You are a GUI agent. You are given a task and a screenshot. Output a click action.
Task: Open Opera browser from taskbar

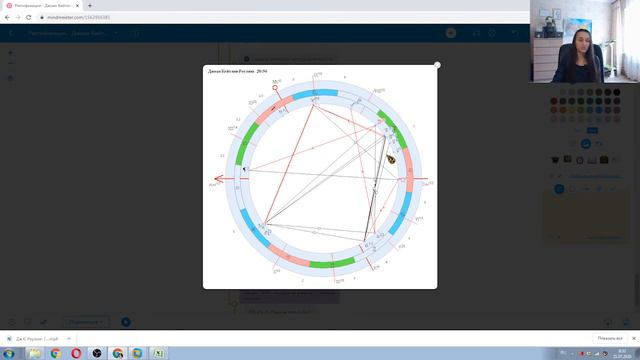click(x=76, y=353)
